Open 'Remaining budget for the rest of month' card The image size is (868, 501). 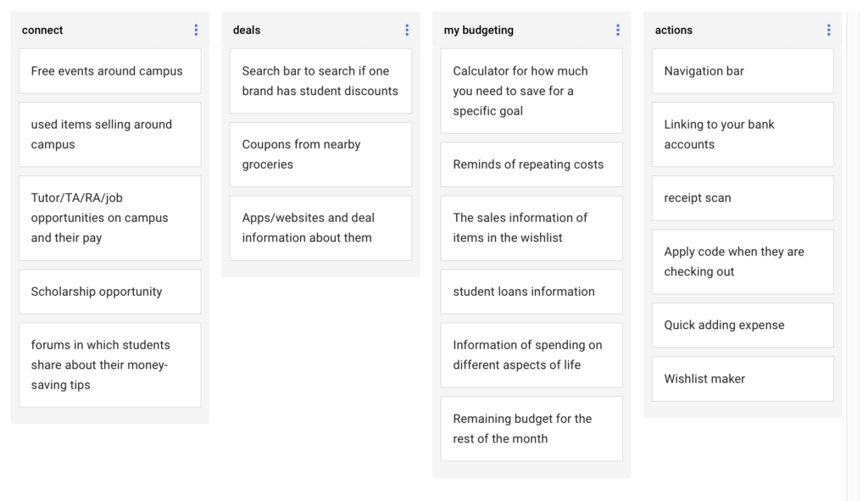click(531, 429)
